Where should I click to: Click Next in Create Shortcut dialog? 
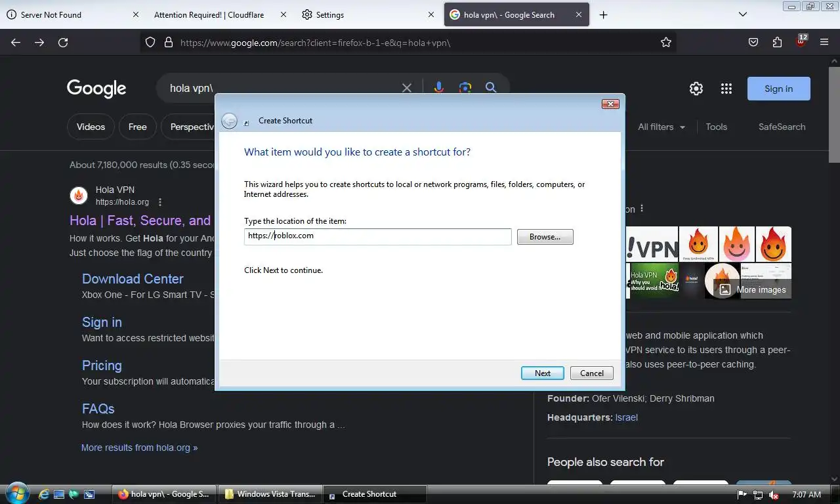tap(543, 373)
